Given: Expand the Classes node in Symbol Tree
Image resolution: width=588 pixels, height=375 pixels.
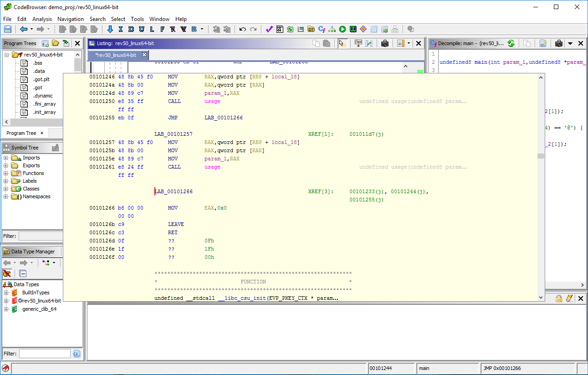Looking at the screenshot, I should point(6,189).
